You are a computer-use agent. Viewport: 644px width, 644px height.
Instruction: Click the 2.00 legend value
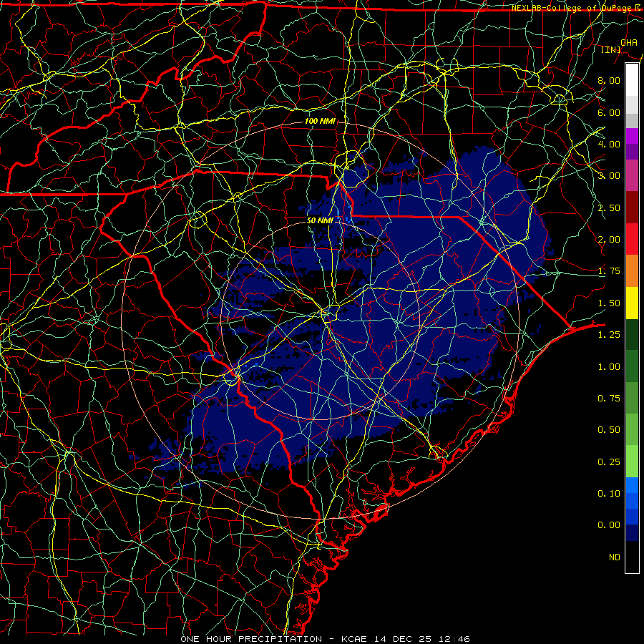tap(609, 240)
